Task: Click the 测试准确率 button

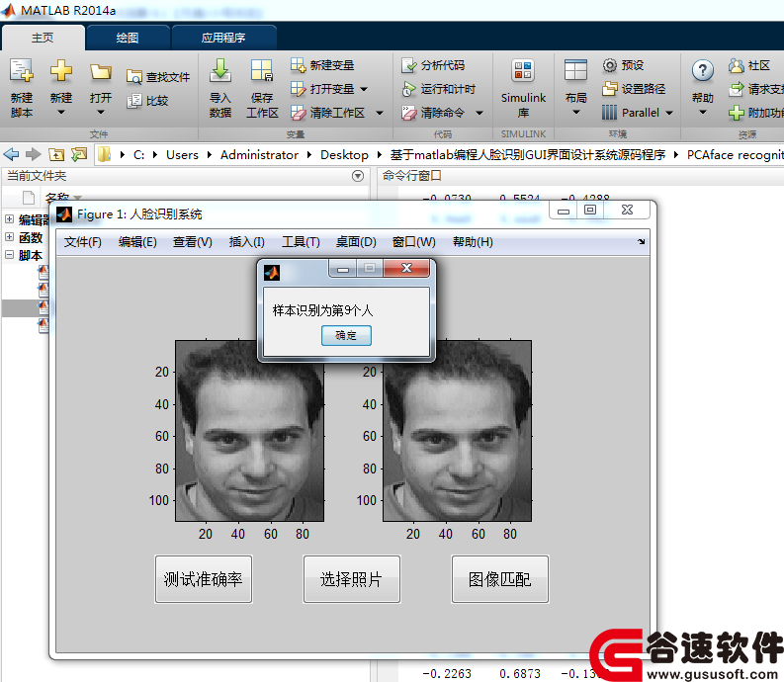Action: click(203, 579)
